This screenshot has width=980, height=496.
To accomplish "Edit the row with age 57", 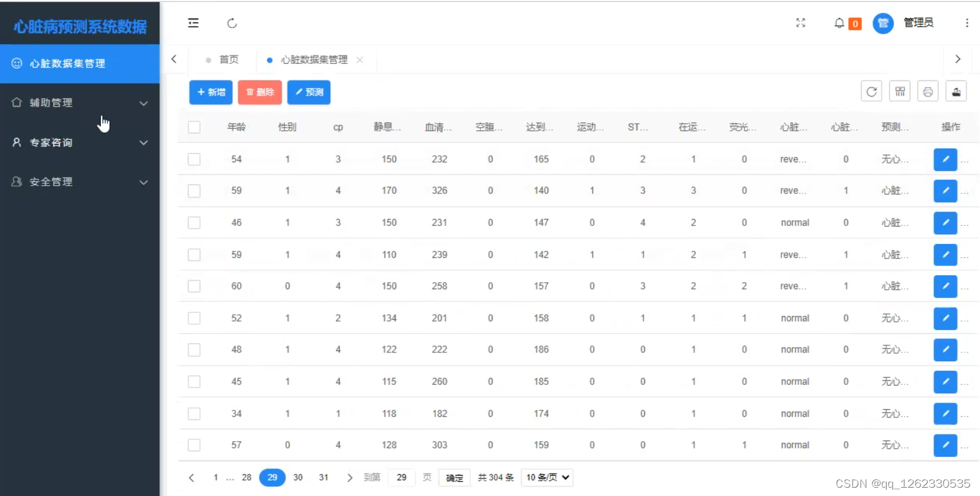I will click(x=946, y=445).
